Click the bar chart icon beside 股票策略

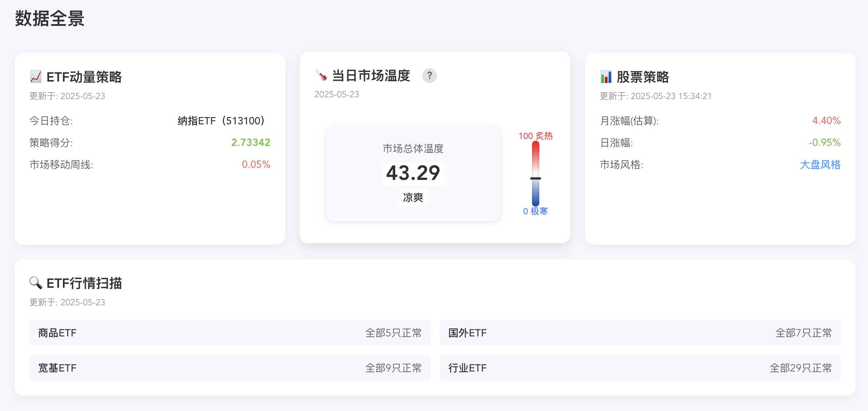pos(606,77)
